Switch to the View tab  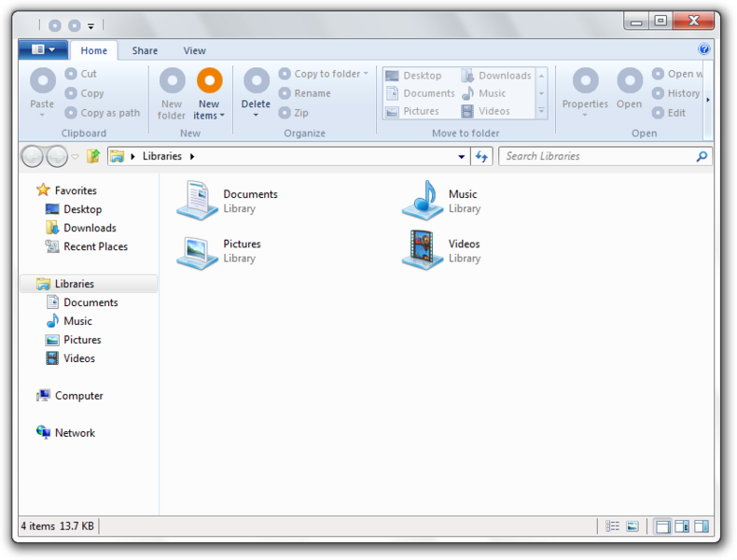[194, 50]
